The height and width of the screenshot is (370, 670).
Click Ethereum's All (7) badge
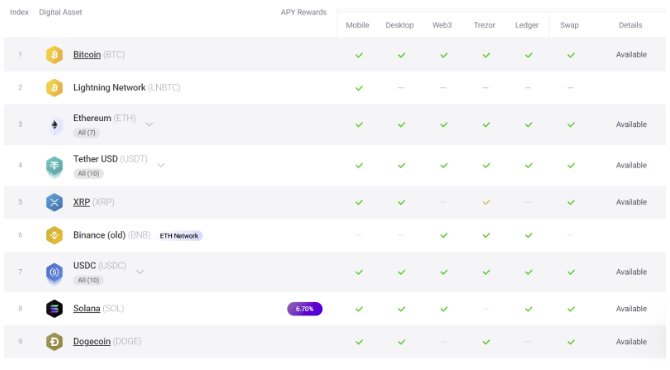[x=86, y=133]
